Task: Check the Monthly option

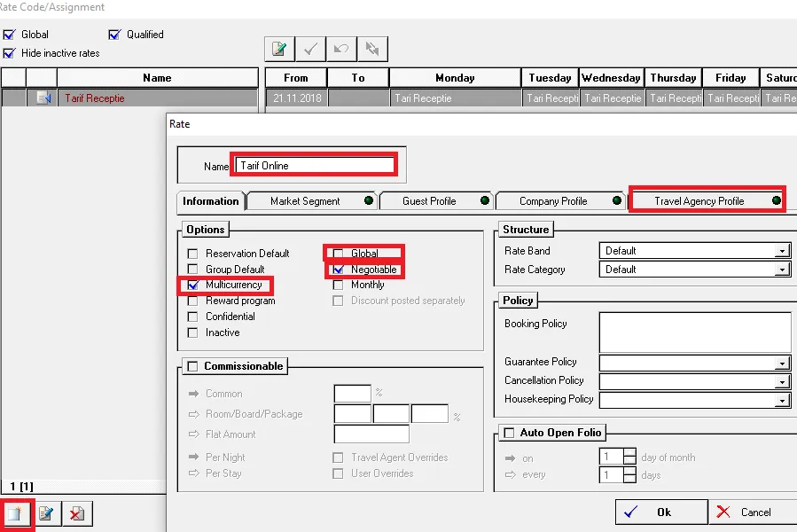Action: (338, 285)
